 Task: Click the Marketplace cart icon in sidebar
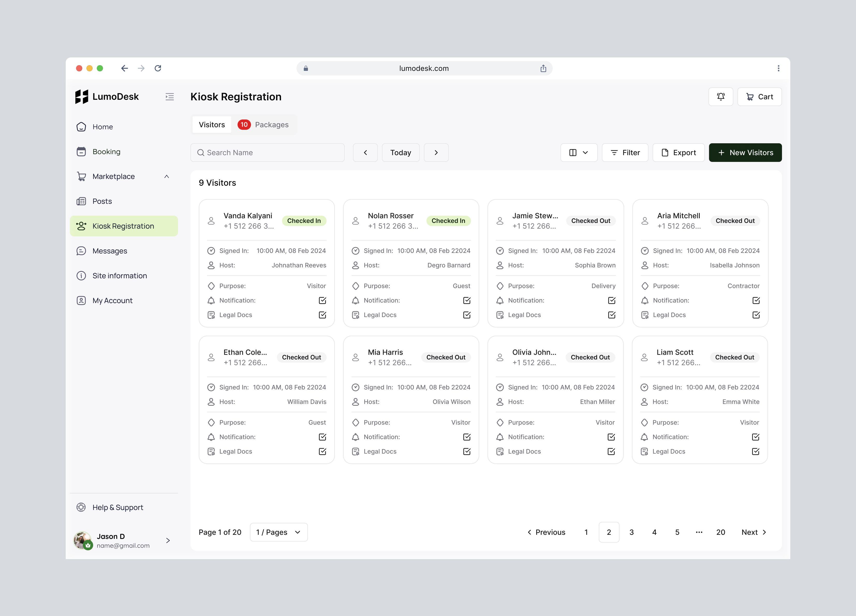pos(82,176)
